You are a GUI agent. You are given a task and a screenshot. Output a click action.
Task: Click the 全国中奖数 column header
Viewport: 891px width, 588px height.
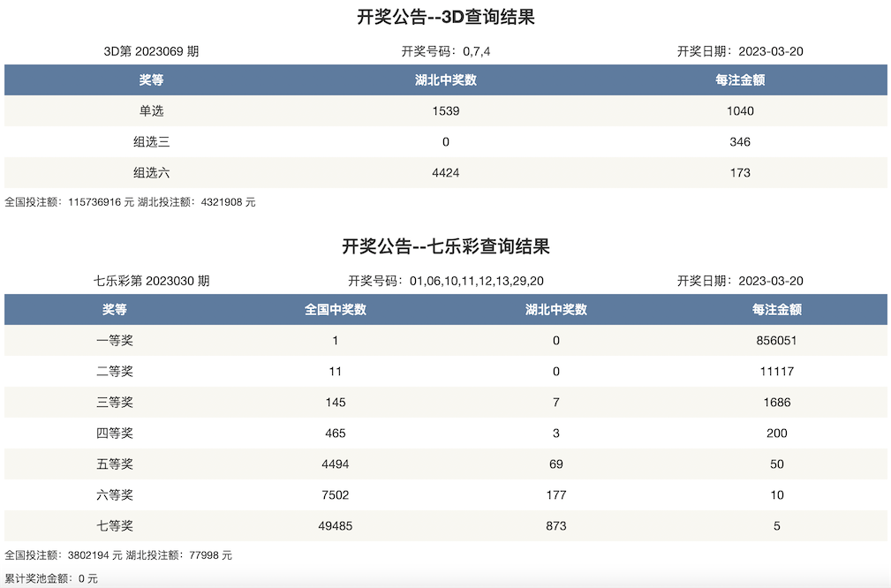[x=336, y=310]
